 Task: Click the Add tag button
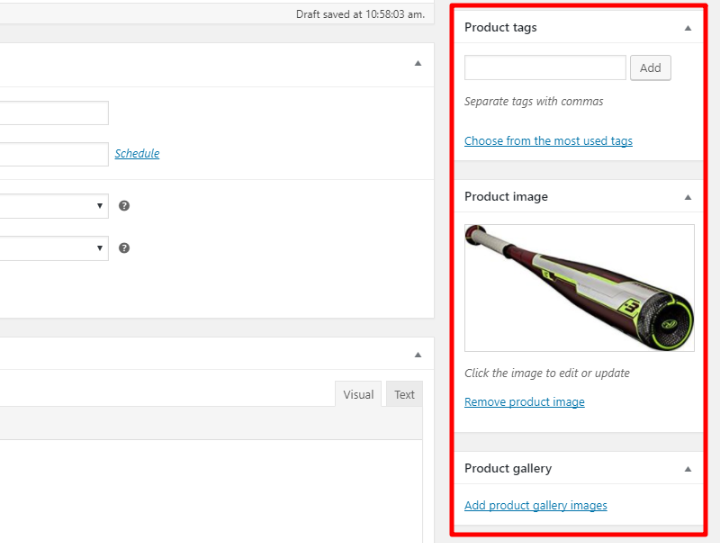[650, 68]
